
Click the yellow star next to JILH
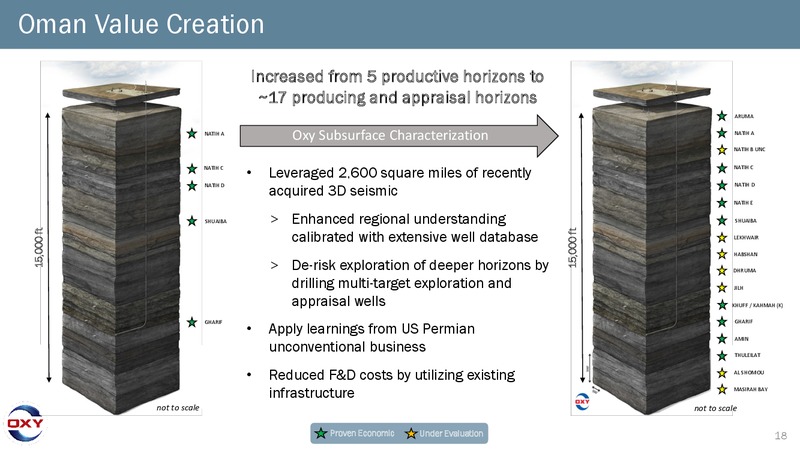721,288
